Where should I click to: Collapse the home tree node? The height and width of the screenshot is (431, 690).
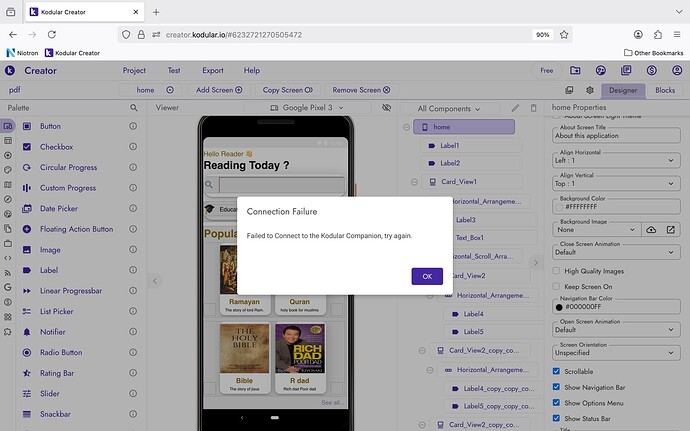tap(406, 127)
